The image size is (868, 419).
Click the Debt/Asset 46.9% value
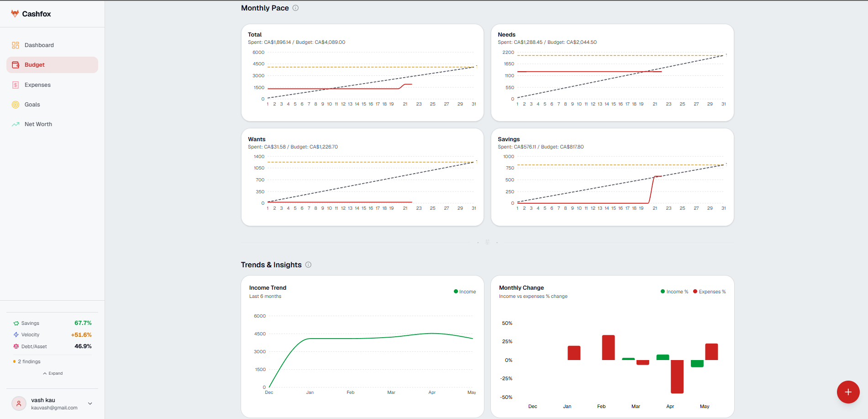83,346
